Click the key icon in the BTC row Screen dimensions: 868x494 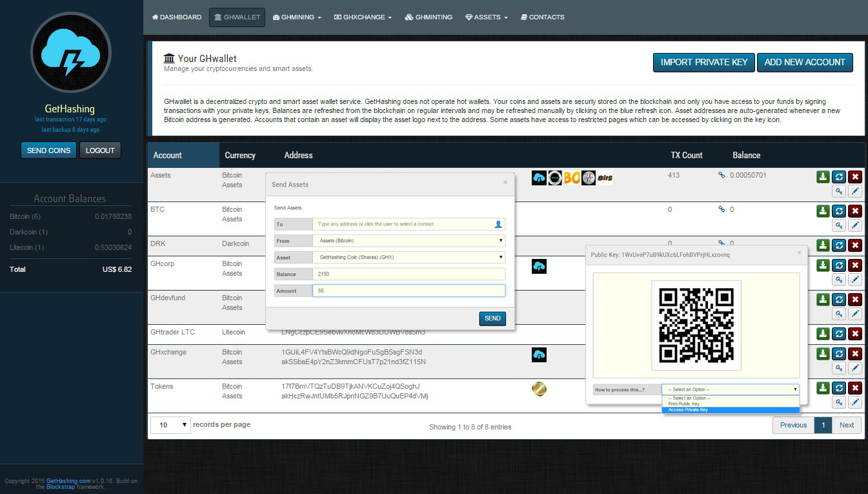pos(839,225)
